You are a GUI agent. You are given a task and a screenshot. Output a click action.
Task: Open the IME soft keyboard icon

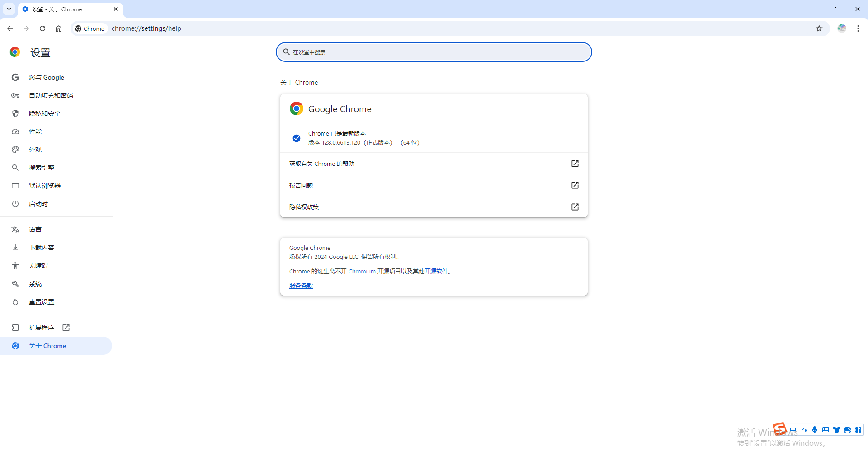point(826,430)
